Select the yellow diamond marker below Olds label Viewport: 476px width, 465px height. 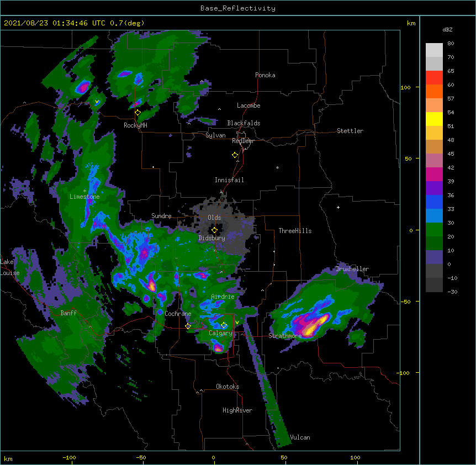[215, 230]
